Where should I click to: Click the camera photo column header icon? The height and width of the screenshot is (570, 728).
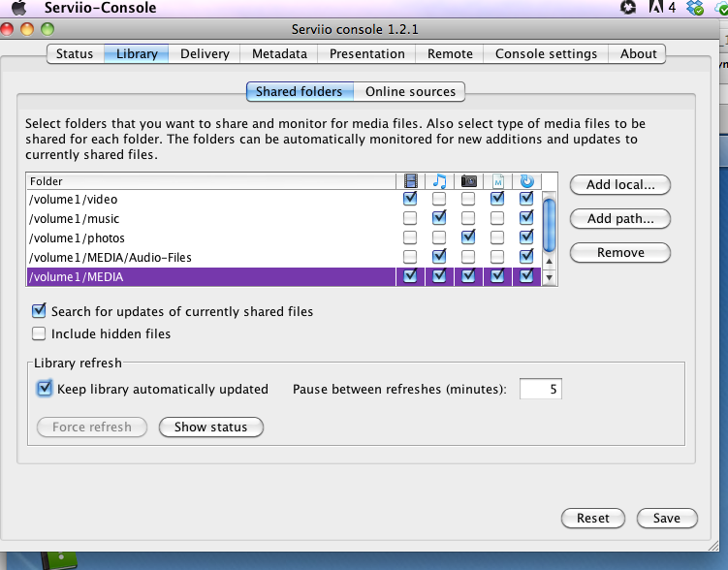[468, 181]
